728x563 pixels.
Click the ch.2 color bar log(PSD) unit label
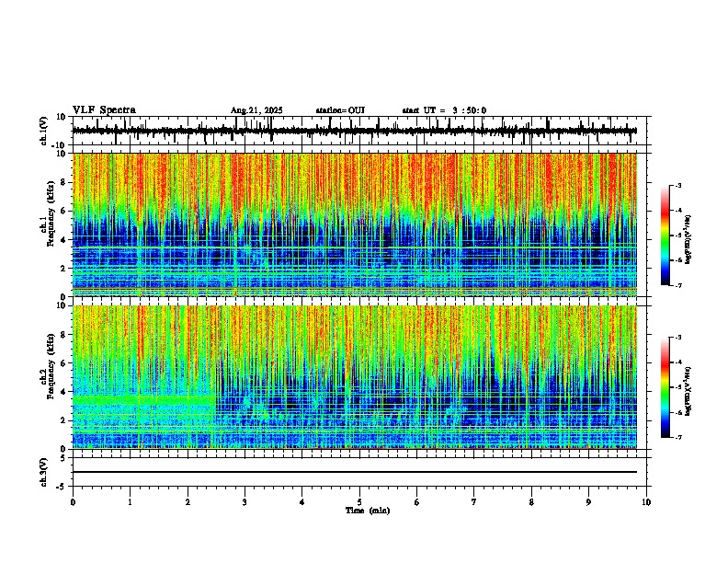688,392
